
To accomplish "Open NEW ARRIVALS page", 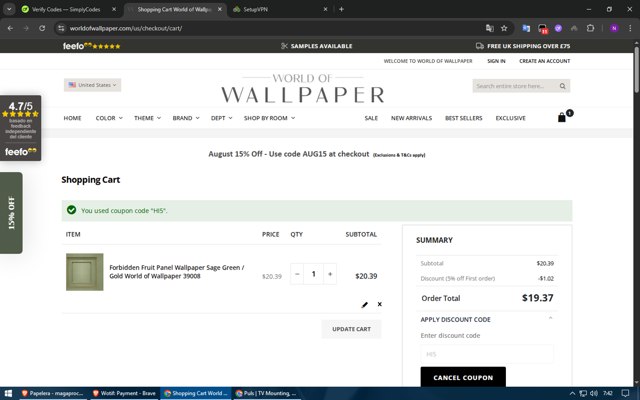I will point(411,118).
